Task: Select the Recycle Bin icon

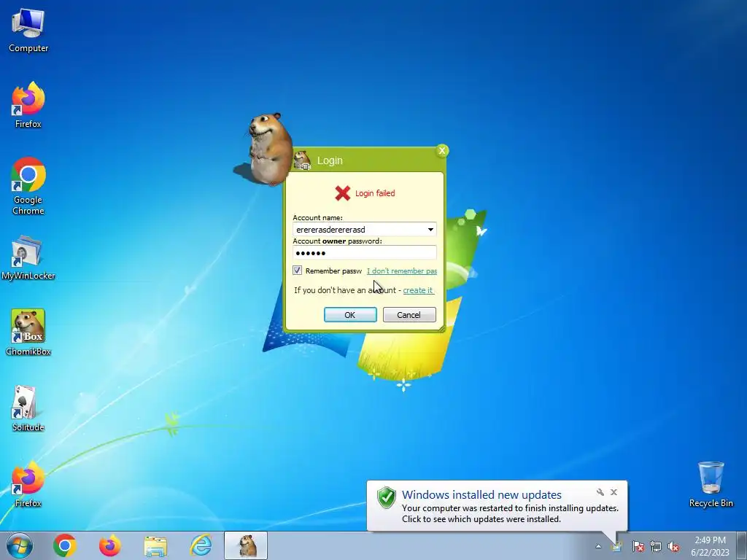Action: tap(711, 484)
